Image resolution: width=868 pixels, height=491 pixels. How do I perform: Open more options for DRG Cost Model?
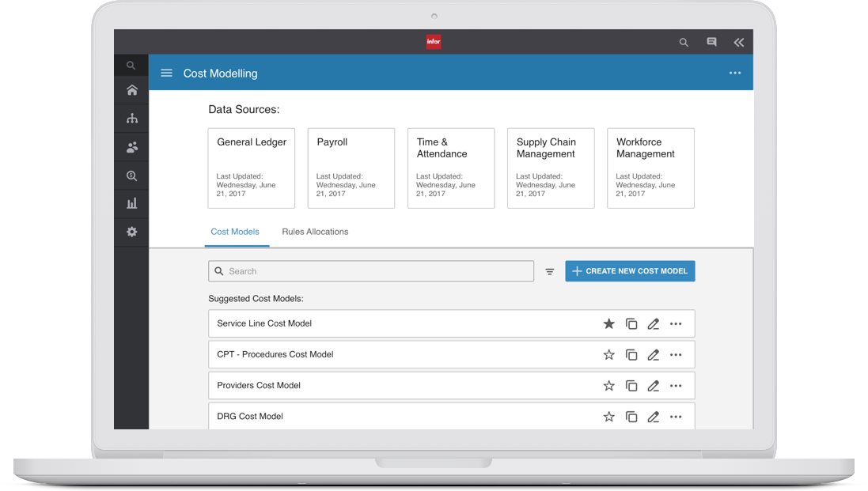(676, 417)
